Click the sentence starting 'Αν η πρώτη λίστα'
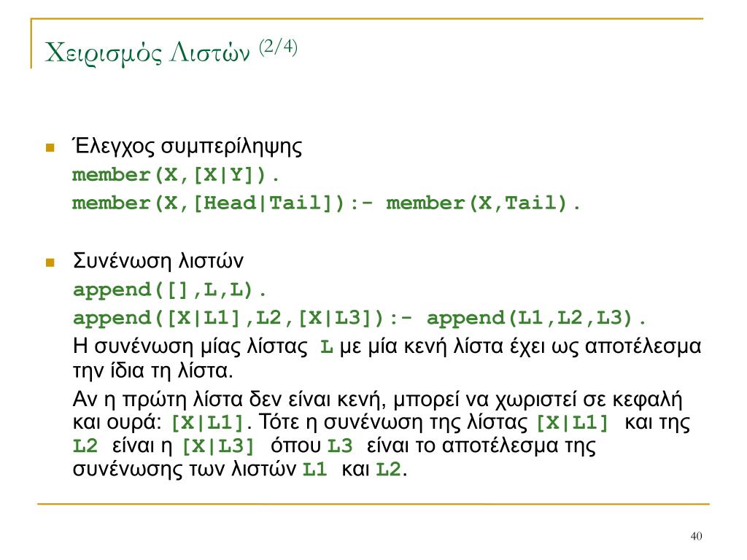This screenshot has width=747, height=560. point(377,399)
